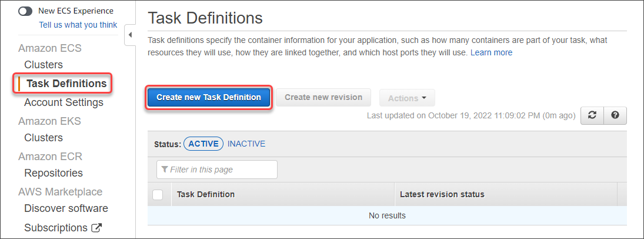Sort by Latest revision status column
Image resolution: width=644 pixels, height=239 pixels.
point(442,194)
